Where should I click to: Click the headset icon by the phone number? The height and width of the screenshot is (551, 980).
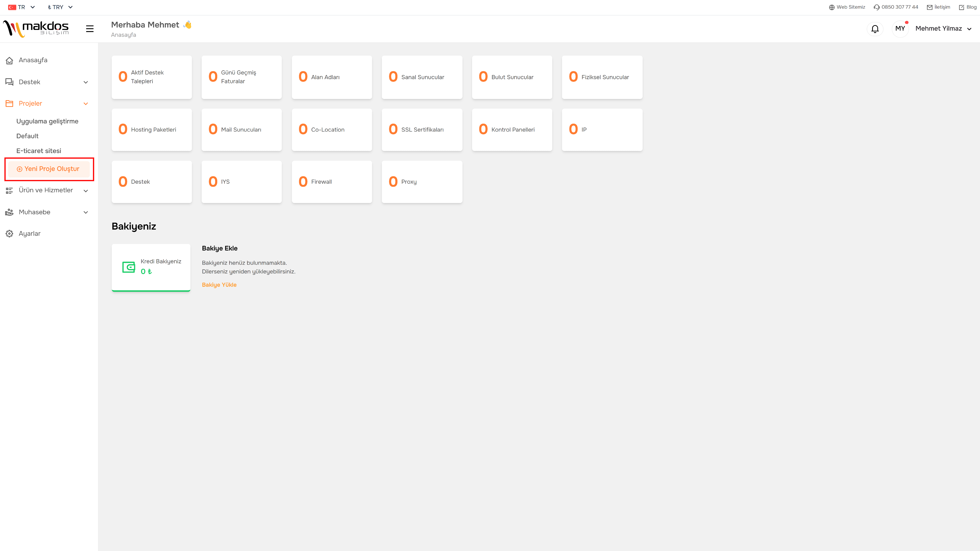click(877, 7)
